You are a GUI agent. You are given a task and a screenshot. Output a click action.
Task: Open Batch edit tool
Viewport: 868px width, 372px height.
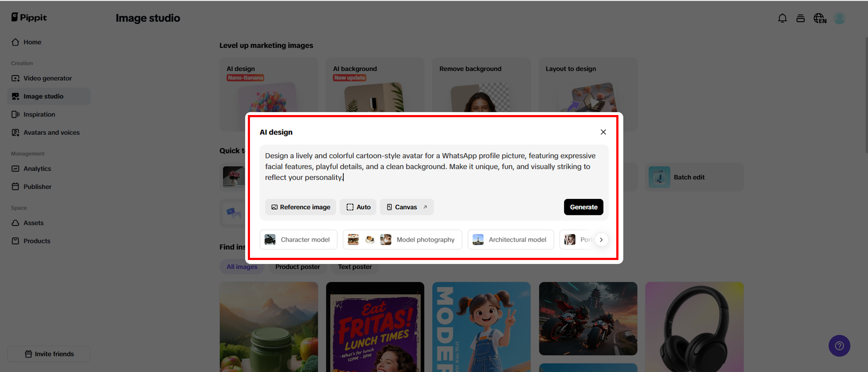(694, 177)
